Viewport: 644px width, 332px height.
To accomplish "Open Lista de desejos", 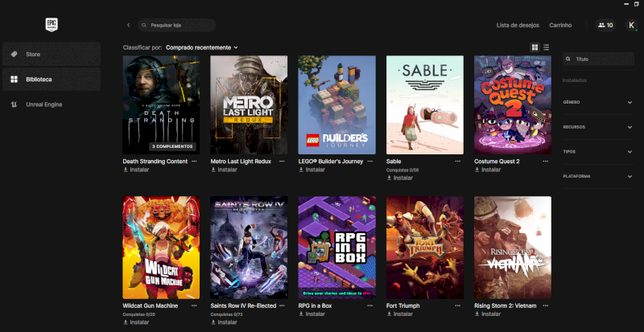I will pos(518,25).
